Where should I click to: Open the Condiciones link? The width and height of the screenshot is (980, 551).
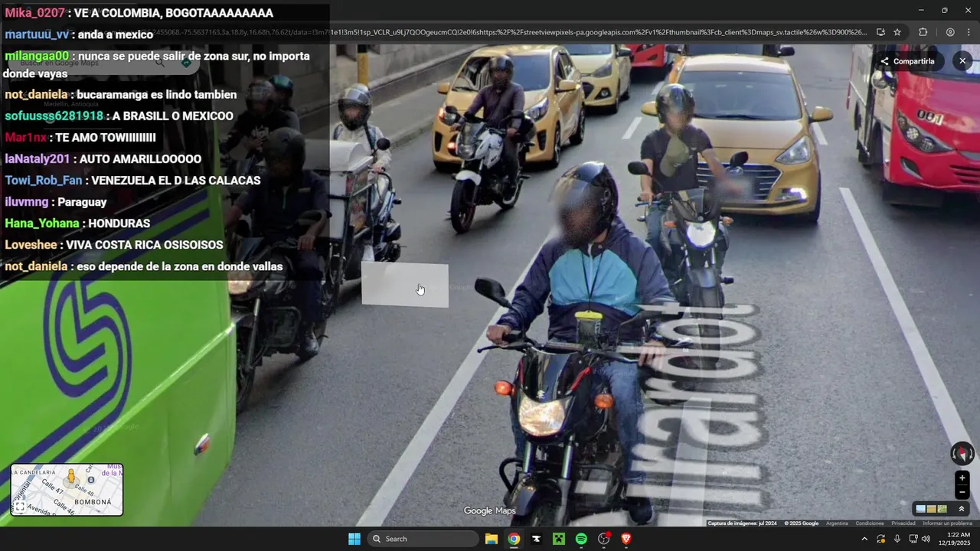[x=870, y=523]
